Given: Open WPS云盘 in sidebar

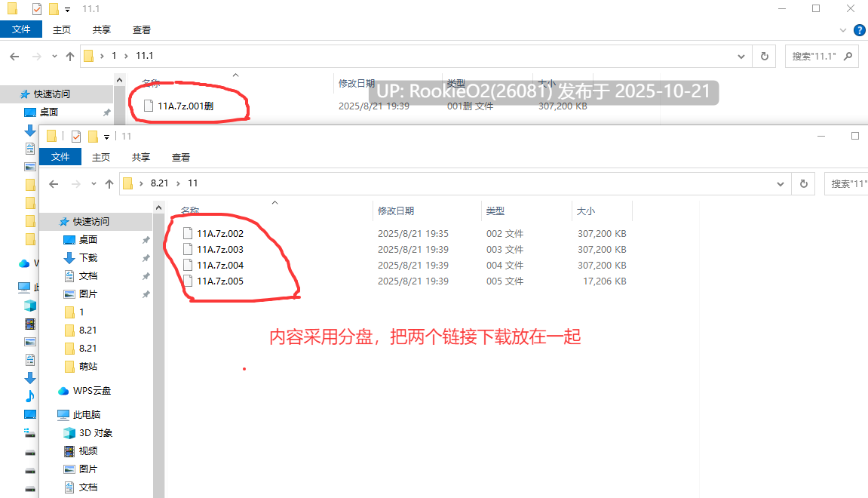Looking at the screenshot, I should point(92,391).
